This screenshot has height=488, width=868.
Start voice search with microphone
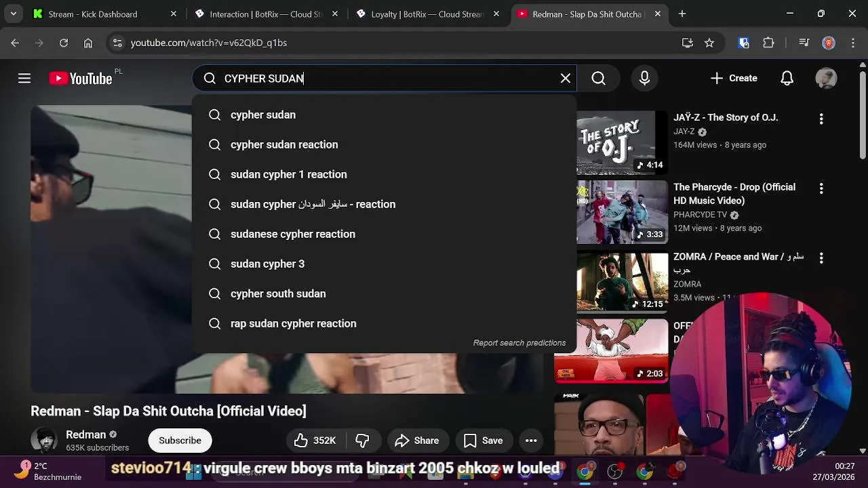tap(644, 79)
